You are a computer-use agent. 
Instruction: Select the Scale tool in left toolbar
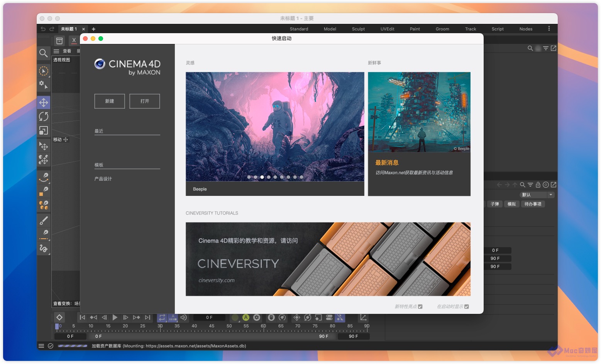tap(44, 131)
